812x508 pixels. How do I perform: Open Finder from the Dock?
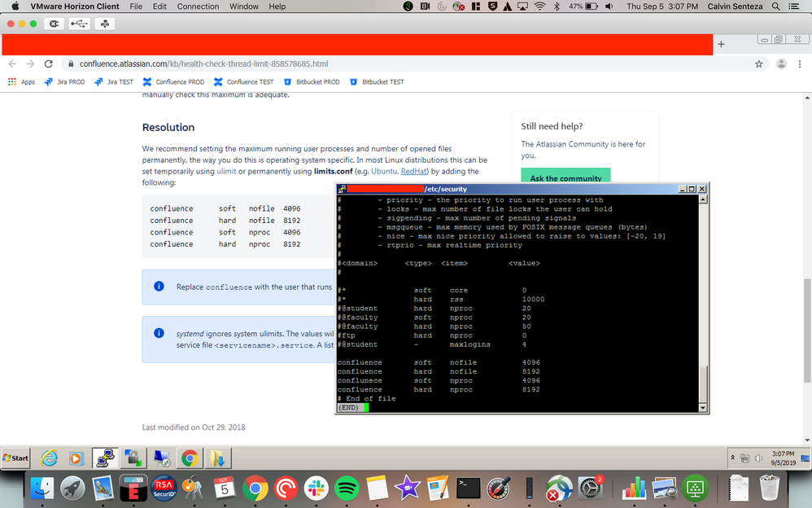tap(42, 488)
